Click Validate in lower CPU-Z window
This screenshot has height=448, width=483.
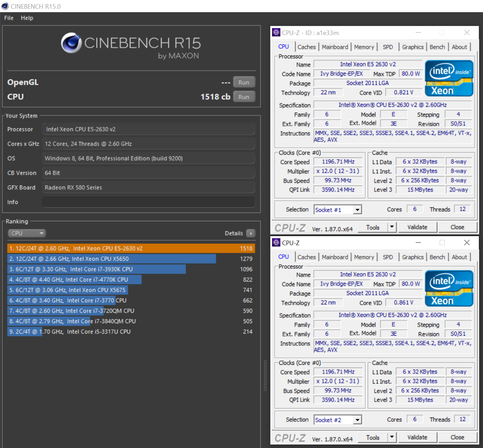[x=417, y=437]
